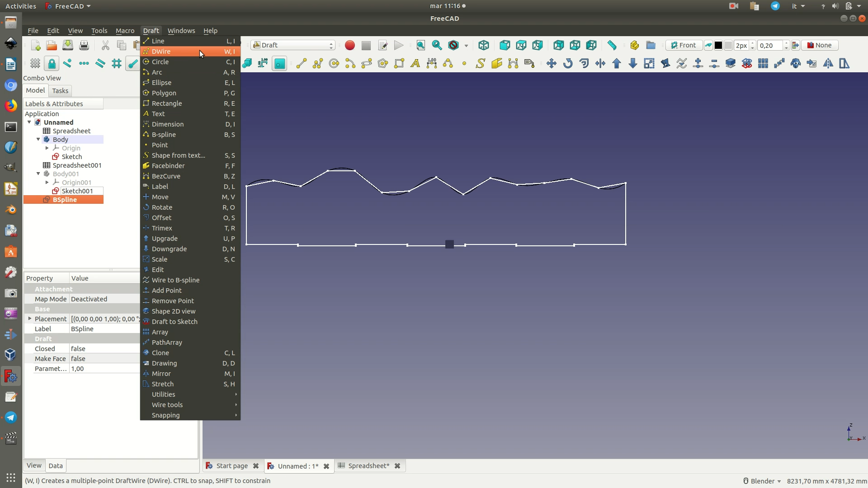The height and width of the screenshot is (488, 868).
Task: Click the Mirror tool icon in the toolbar
Action: pos(828,64)
